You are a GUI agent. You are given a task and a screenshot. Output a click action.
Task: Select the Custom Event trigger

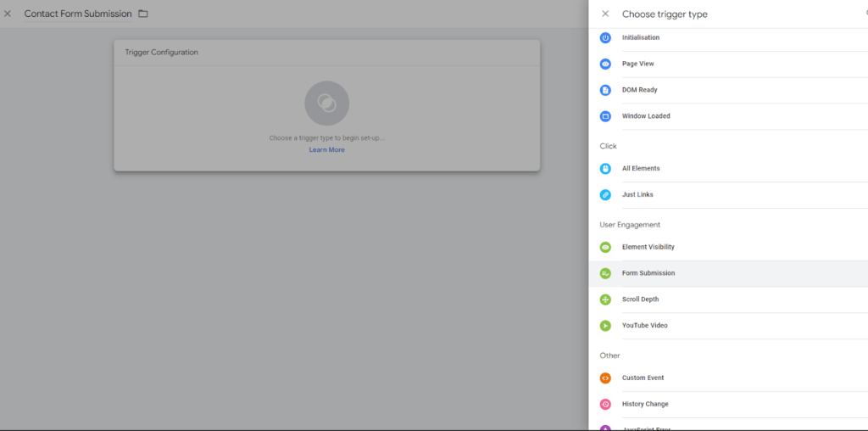(728, 378)
